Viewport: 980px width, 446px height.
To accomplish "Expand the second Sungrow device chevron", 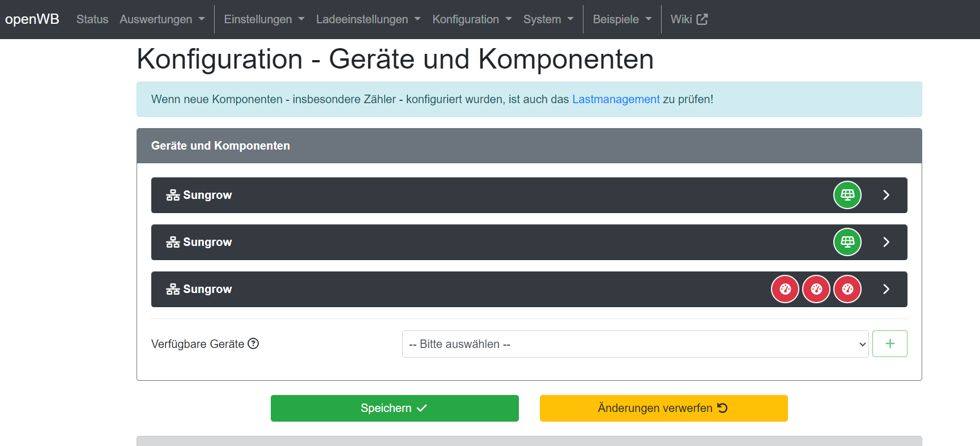I will click(887, 242).
